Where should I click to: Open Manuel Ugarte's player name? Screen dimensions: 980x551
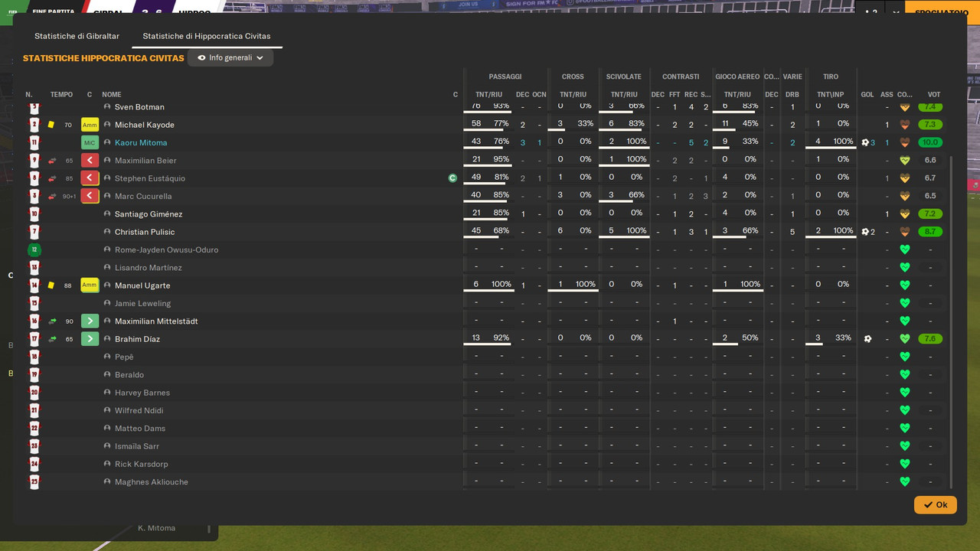(142, 285)
